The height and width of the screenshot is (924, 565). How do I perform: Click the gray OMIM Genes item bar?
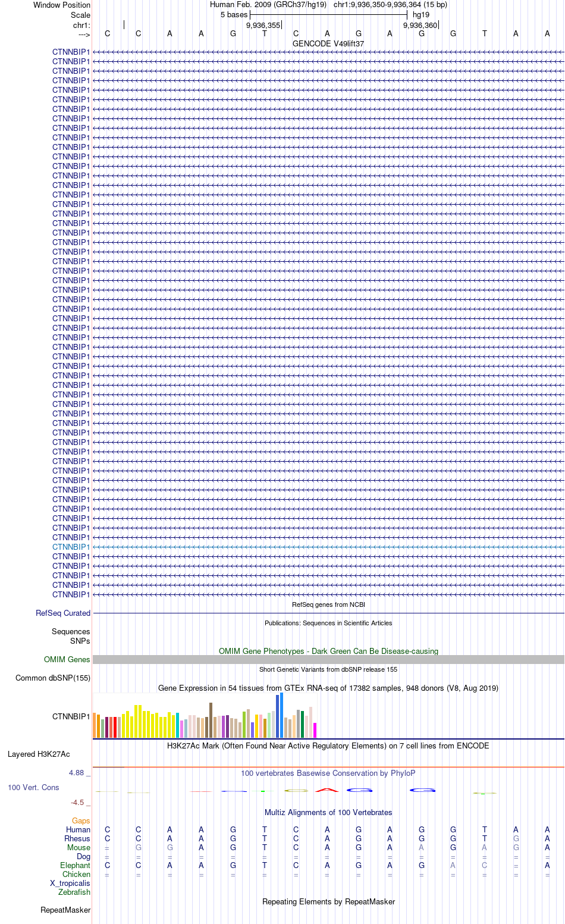(328, 660)
